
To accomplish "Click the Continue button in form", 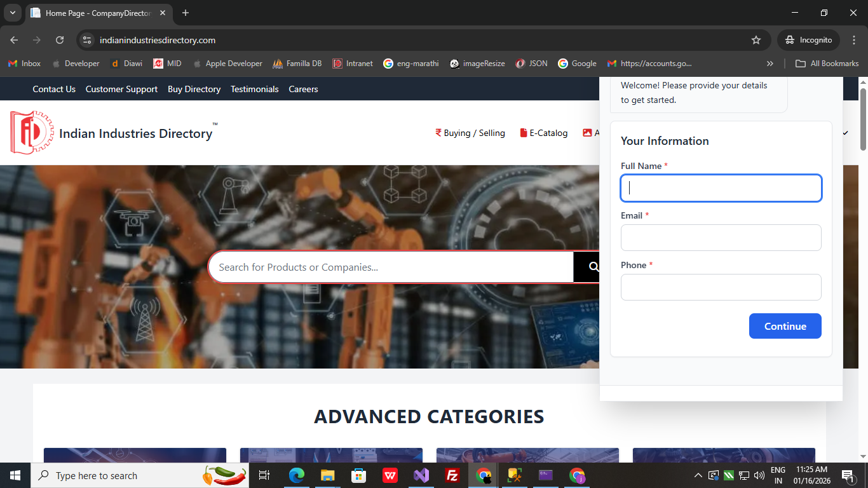I will [785, 326].
